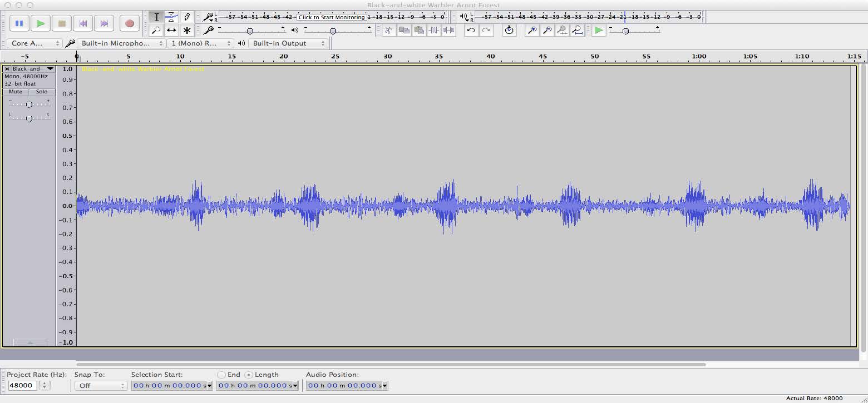Open the Audio Position format arrow
The image size is (868, 403).
[x=385, y=385]
